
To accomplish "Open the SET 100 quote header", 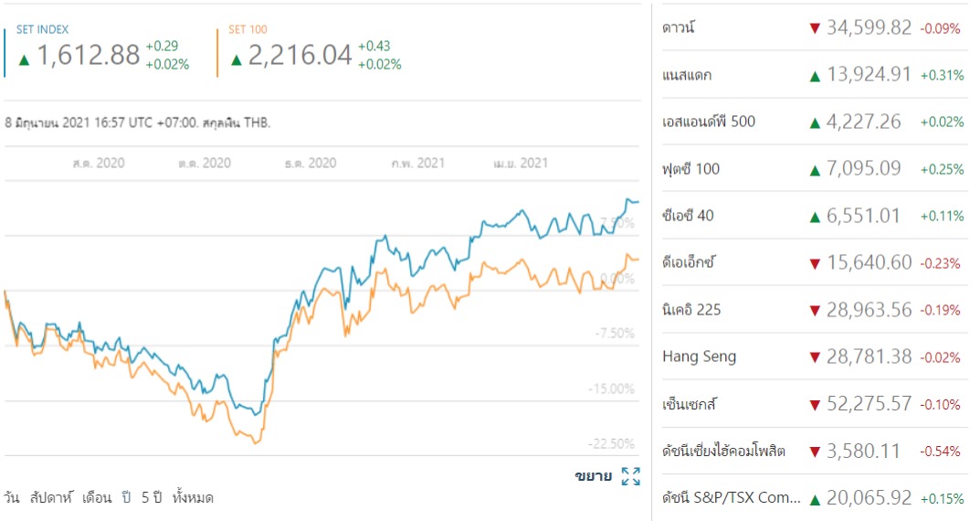I will 248,30.
